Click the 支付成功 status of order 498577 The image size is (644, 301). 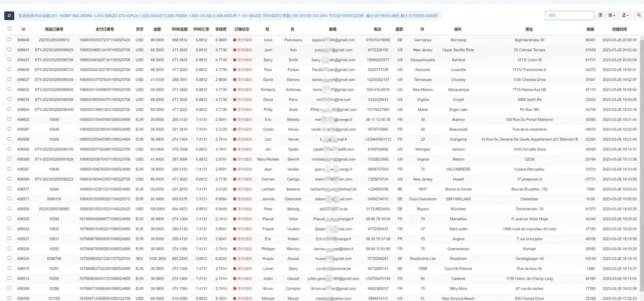(244, 189)
